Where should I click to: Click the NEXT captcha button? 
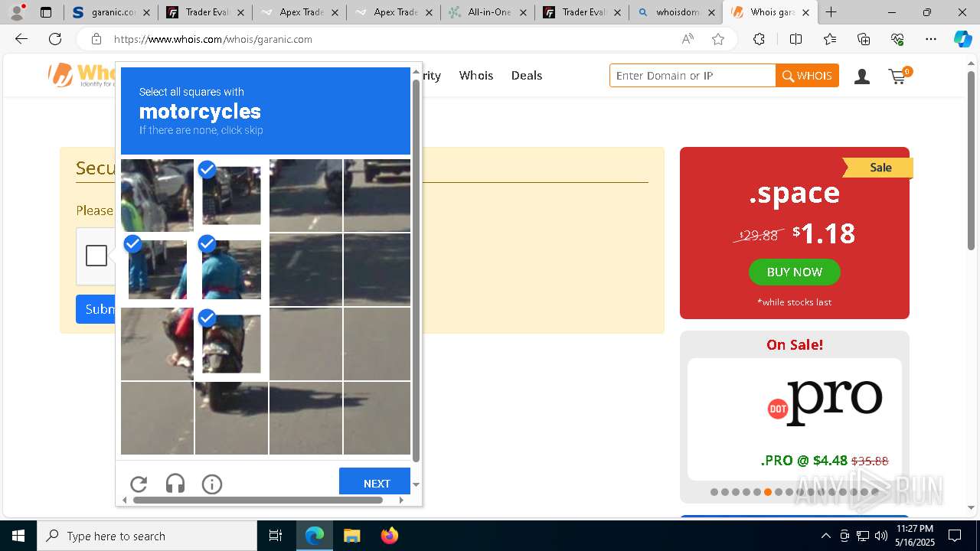[375, 481]
